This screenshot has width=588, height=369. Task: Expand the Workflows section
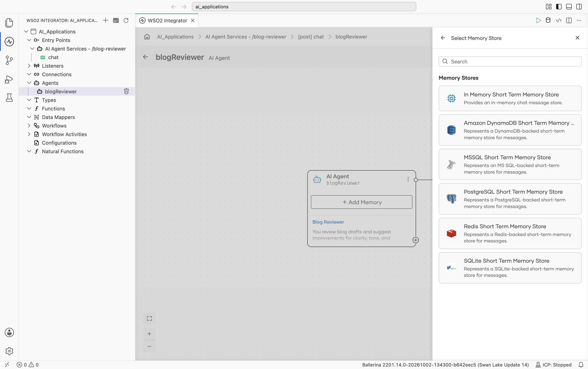click(x=29, y=125)
